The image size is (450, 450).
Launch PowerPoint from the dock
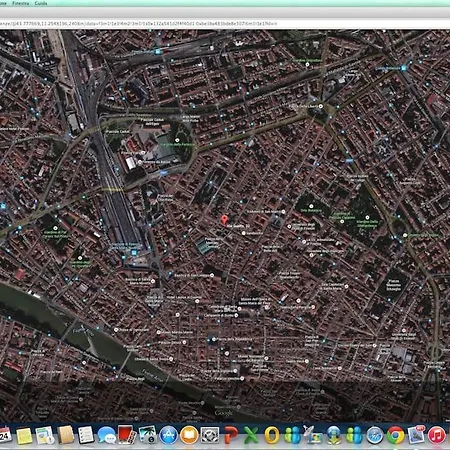point(231,435)
